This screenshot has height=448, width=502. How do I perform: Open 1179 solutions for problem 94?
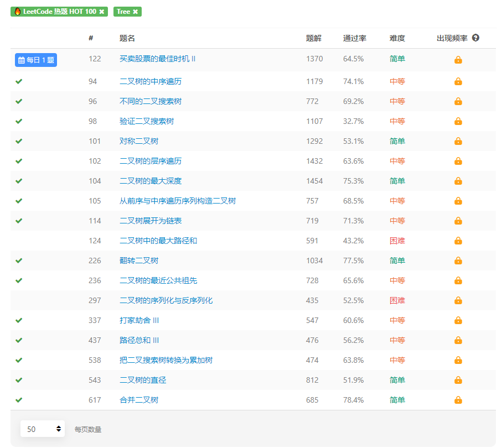tap(314, 82)
